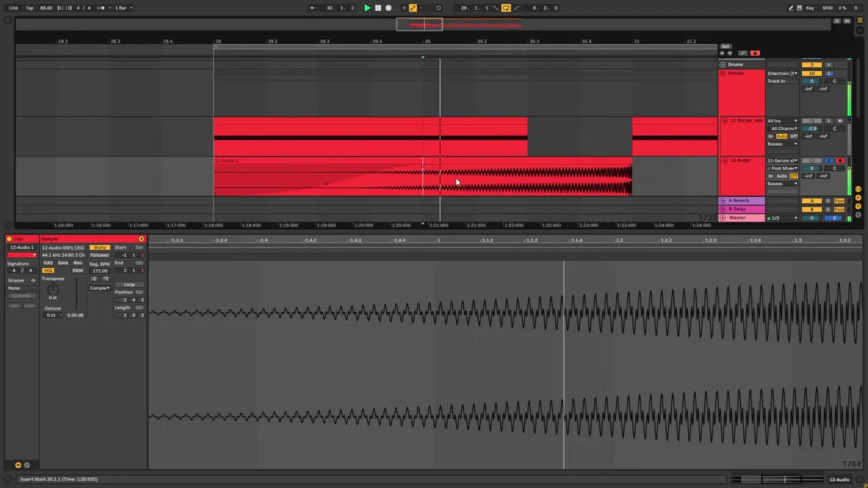
Task: Open the quantization 1 Bar dropdown
Action: [123, 8]
